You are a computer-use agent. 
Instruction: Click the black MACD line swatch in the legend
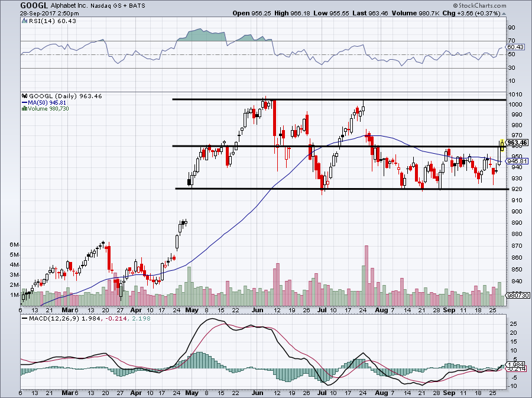[x=24, y=319]
